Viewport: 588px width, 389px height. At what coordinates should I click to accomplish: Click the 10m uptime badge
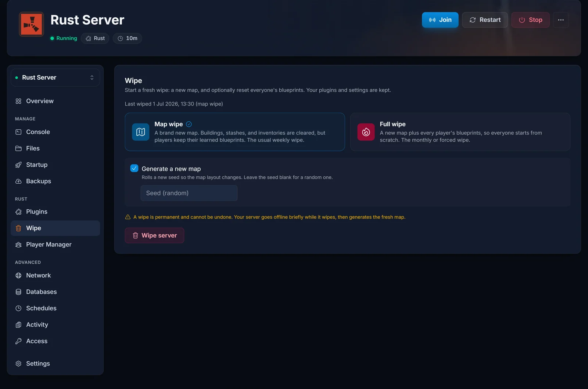(128, 38)
